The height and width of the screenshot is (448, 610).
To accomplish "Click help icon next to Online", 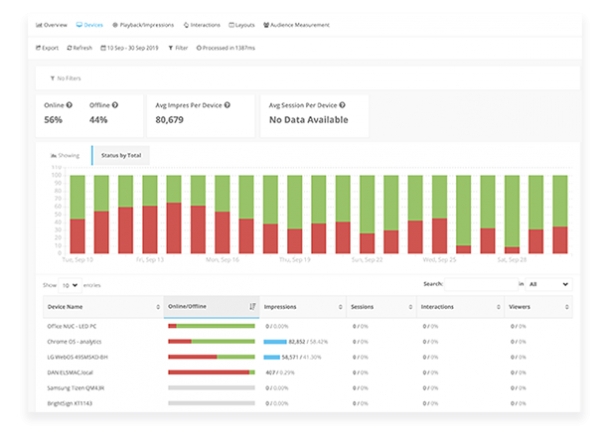I will (69, 105).
